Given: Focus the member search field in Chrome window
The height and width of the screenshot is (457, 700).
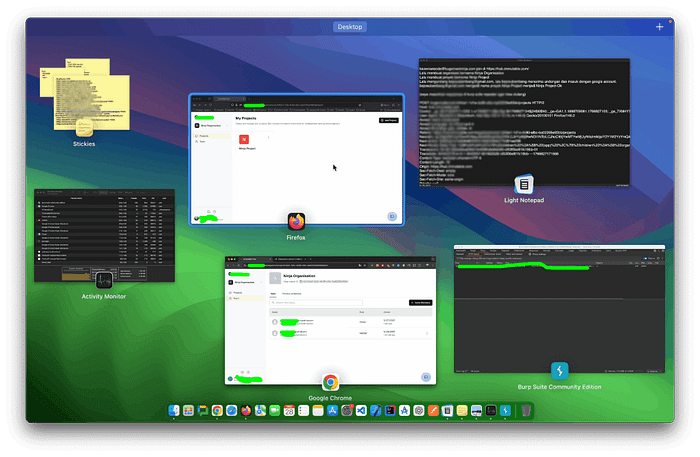Looking at the screenshot, I should point(316,303).
